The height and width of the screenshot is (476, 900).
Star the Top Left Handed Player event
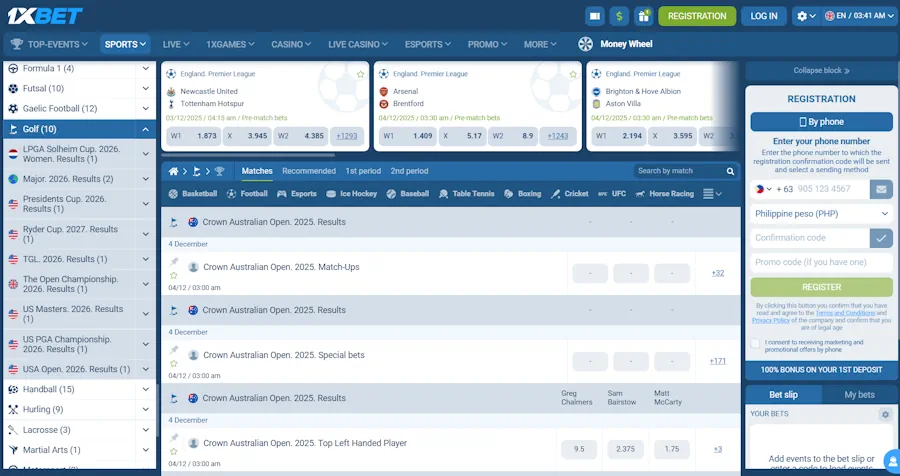(x=174, y=452)
